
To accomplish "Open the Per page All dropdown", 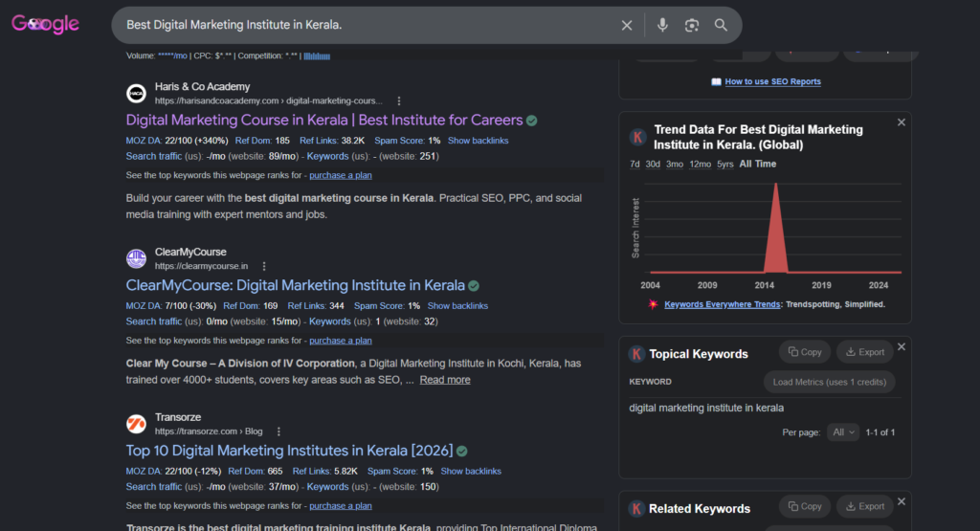I will [x=843, y=432].
